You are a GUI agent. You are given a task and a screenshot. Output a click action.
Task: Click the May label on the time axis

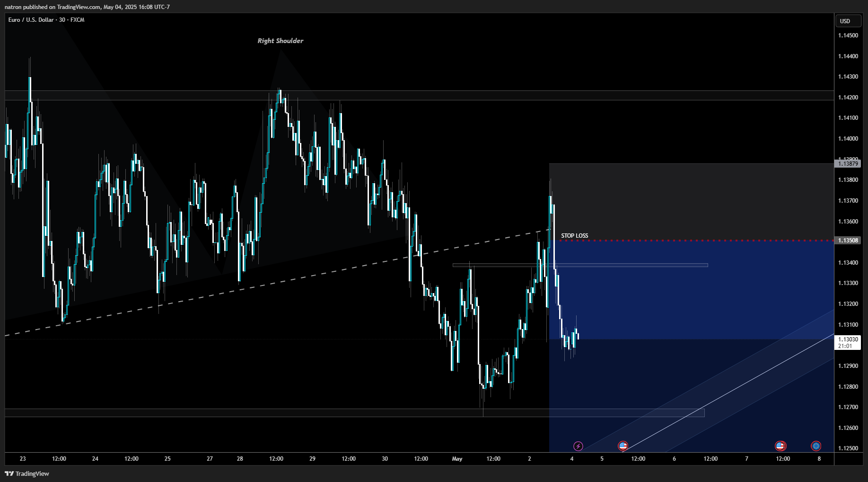tap(457, 459)
